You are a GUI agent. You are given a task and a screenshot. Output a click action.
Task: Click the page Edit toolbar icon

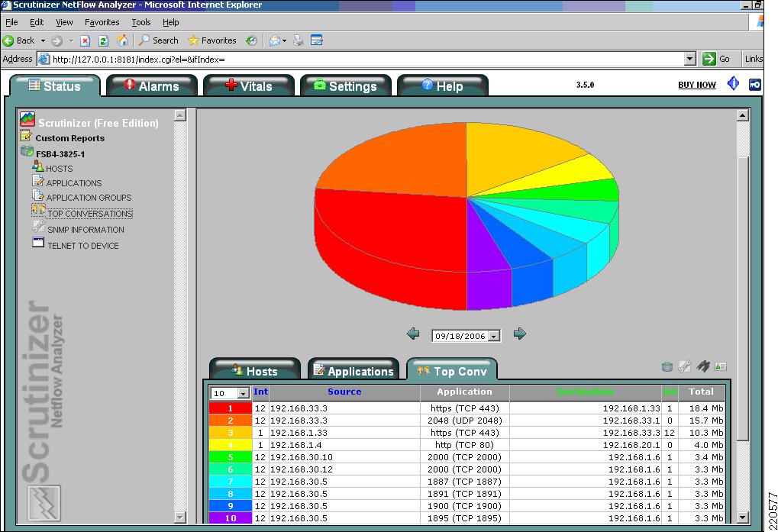click(x=317, y=40)
